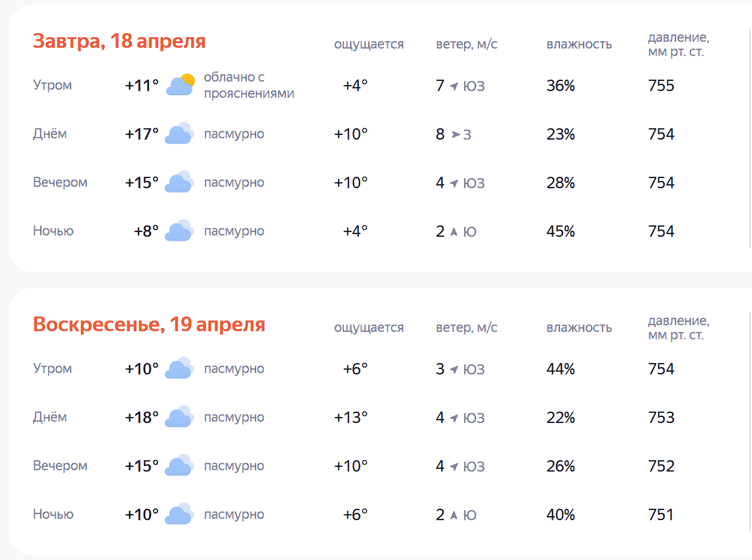Click the cloud icon for tomorrow night
The height and width of the screenshot is (560, 752).
(x=180, y=231)
